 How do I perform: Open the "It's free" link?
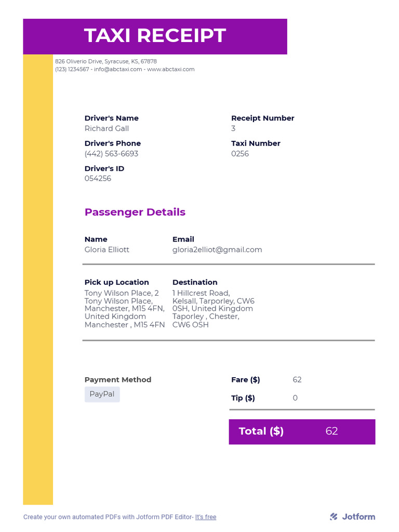tap(206, 517)
